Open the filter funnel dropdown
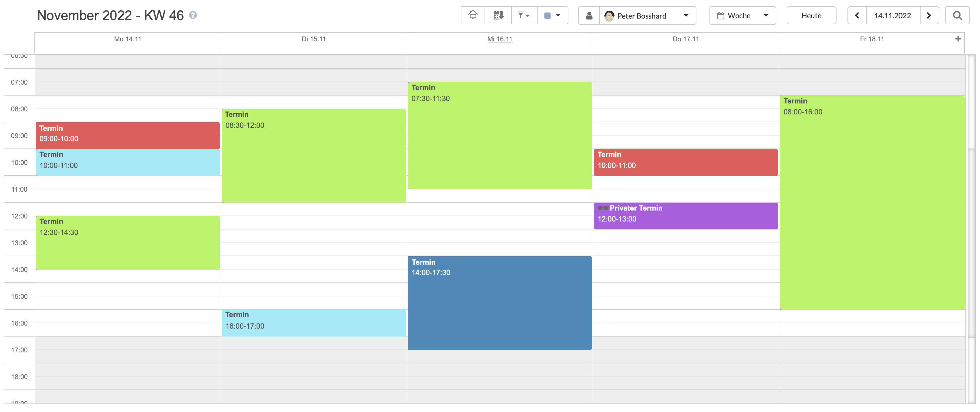This screenshot has height=412, width=980. pos(524,15)
